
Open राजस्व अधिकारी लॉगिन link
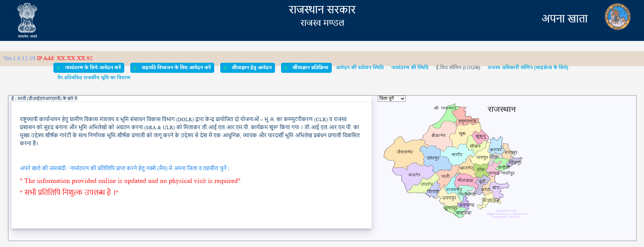(527, 67)
